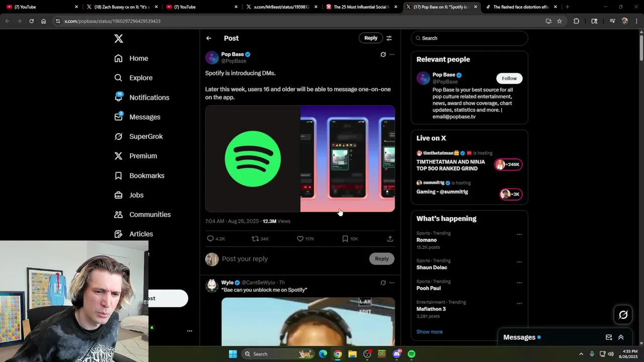
Task: Open Messages in the sidebar
Action: point(137,117)
